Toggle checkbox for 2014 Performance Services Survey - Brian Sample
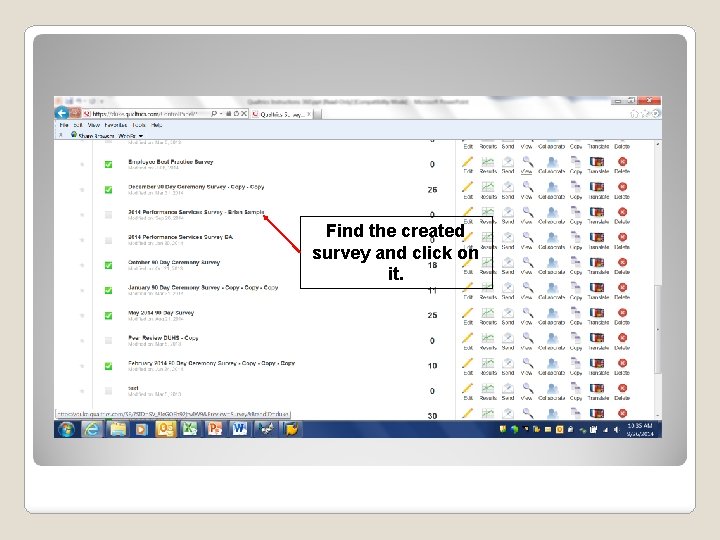Image resolution: width=720 pixels, height=540 pixels. tap(108, 215)
